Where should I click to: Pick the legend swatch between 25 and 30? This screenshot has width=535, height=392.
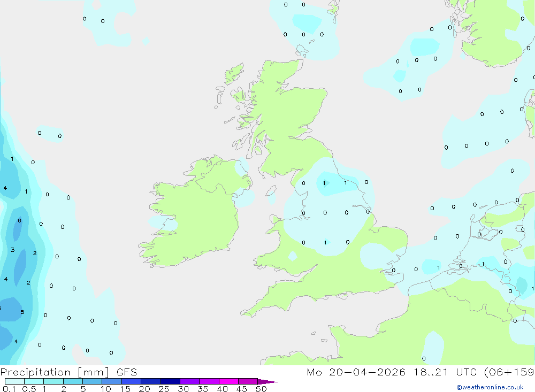click(170, 381)
